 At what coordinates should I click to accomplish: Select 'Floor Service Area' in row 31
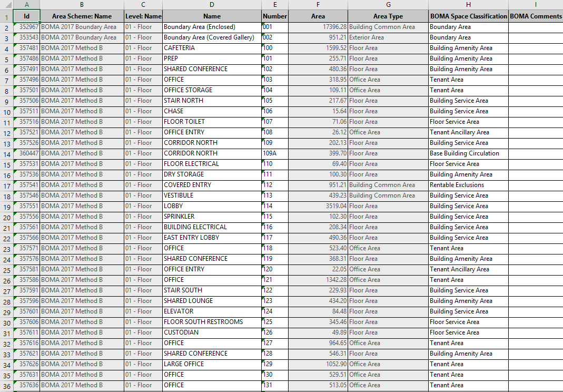(x=469, y=332)
